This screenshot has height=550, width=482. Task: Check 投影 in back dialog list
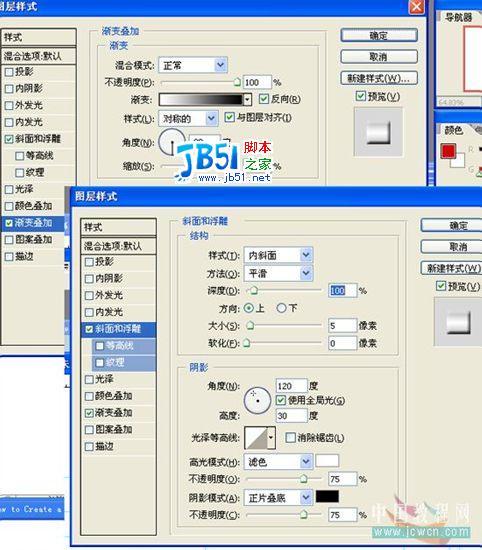point(9,72)
